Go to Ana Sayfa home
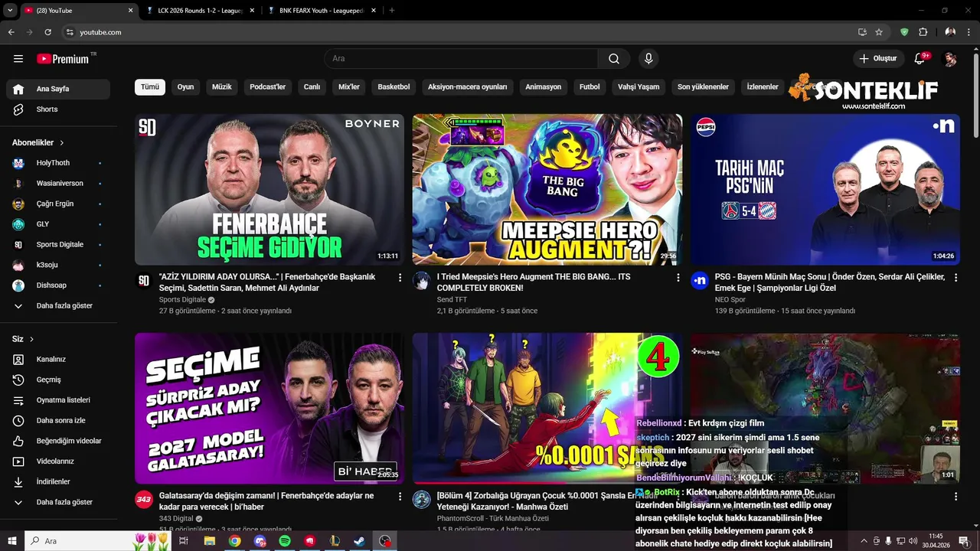 [x=58, y=89]
